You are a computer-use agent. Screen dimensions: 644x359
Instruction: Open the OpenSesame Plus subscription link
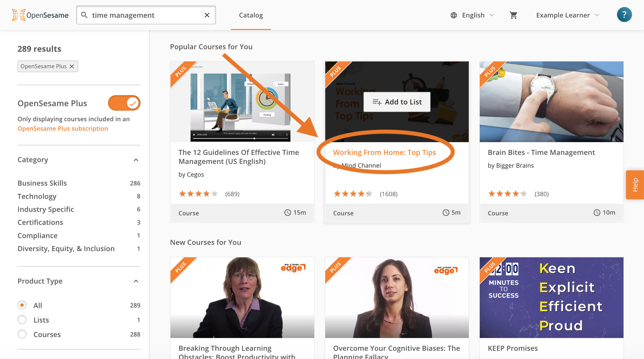point(63,128)
